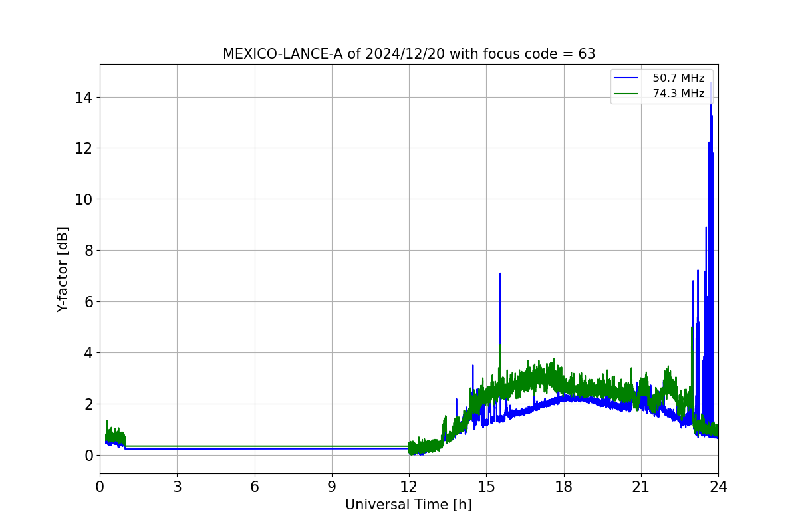Click x-axis tick label 12
The height and width of the screenshot is (532, 798).
(x=409, y=487)
